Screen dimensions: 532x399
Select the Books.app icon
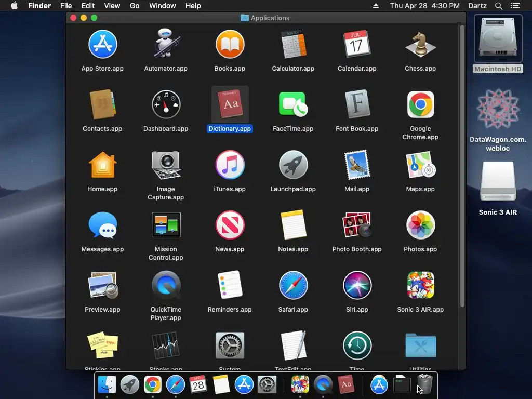point(230,44)
